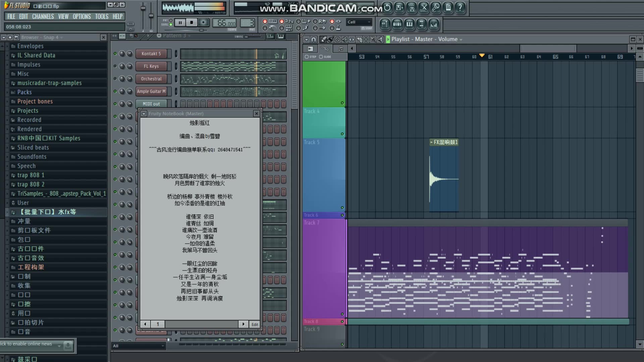Click the graph editor icon in channel rack

(x=270, y=36)
